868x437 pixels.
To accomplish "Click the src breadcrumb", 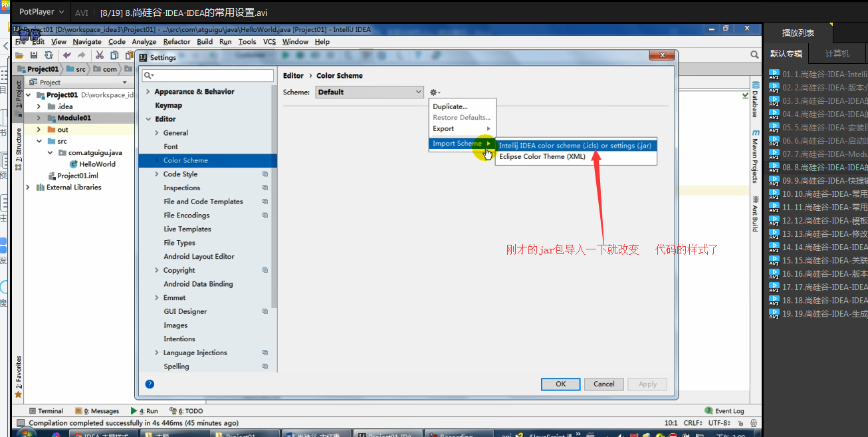I will [x=75, y=69].
